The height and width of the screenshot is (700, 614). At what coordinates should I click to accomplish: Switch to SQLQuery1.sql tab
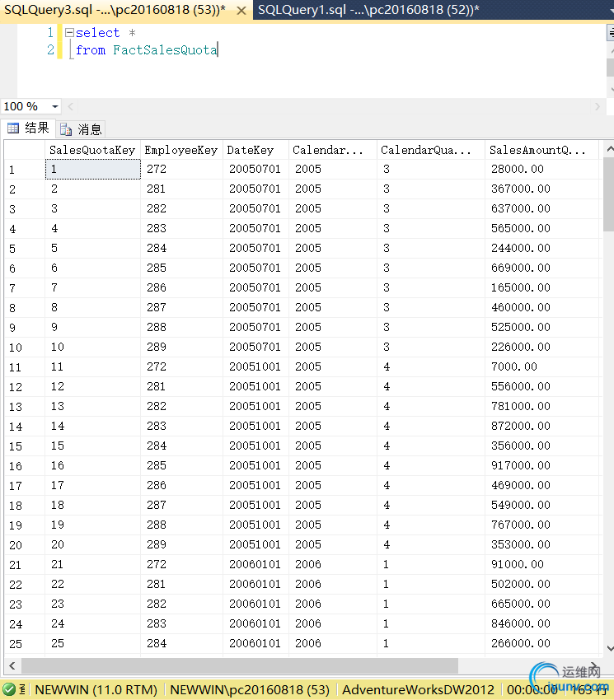click(x=368, y=10)
